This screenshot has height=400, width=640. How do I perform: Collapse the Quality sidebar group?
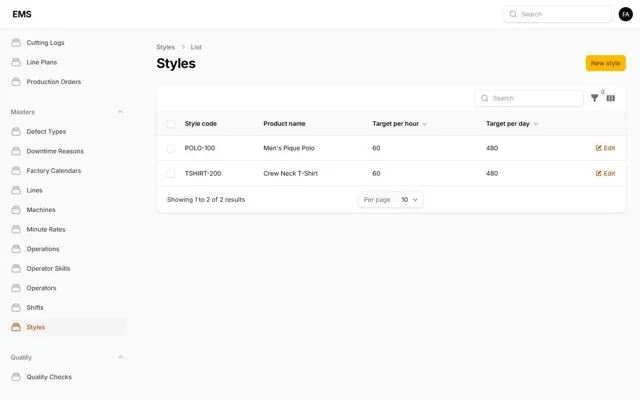pos(120,357)
